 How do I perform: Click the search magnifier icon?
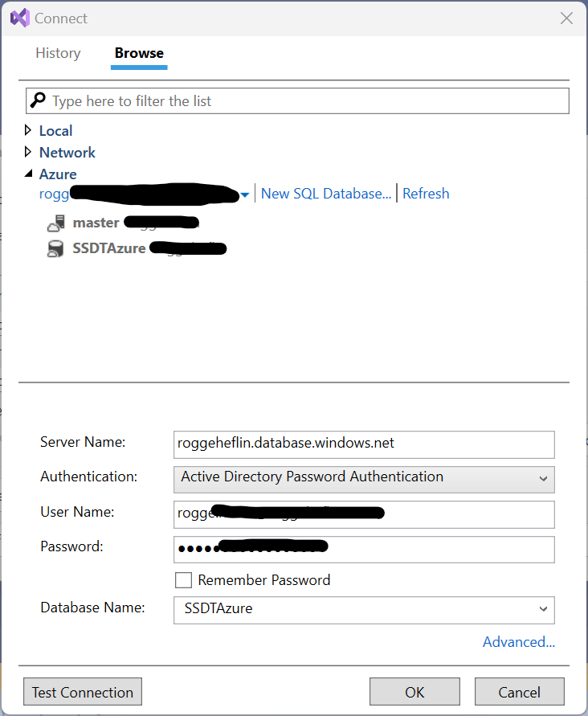coord(38,100)
